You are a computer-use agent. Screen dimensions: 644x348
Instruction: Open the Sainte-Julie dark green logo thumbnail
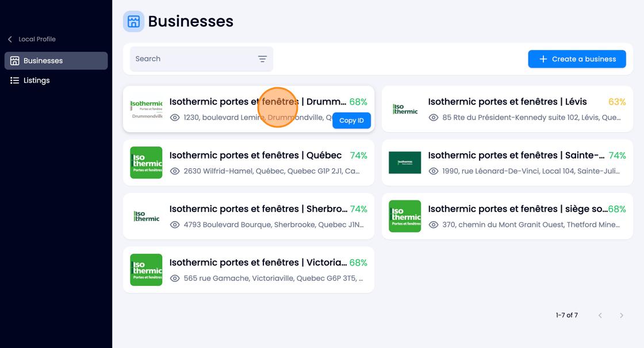[x=405, y=163]
